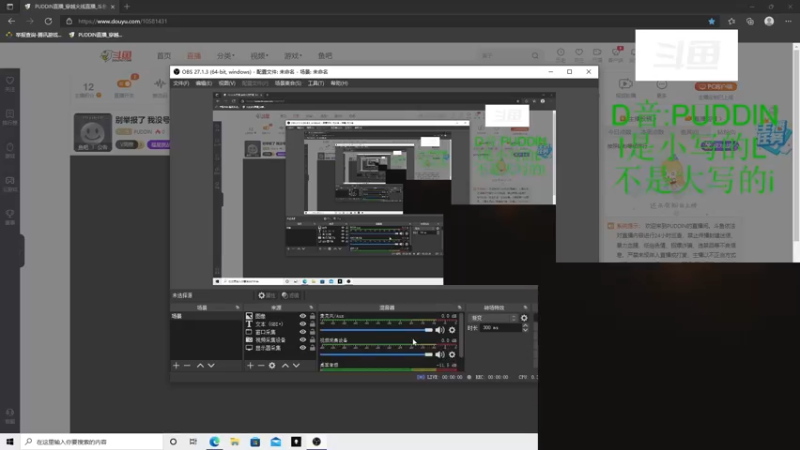Click the 属性 properties button in OBS

pyautogui.click(x=266, y=295)
